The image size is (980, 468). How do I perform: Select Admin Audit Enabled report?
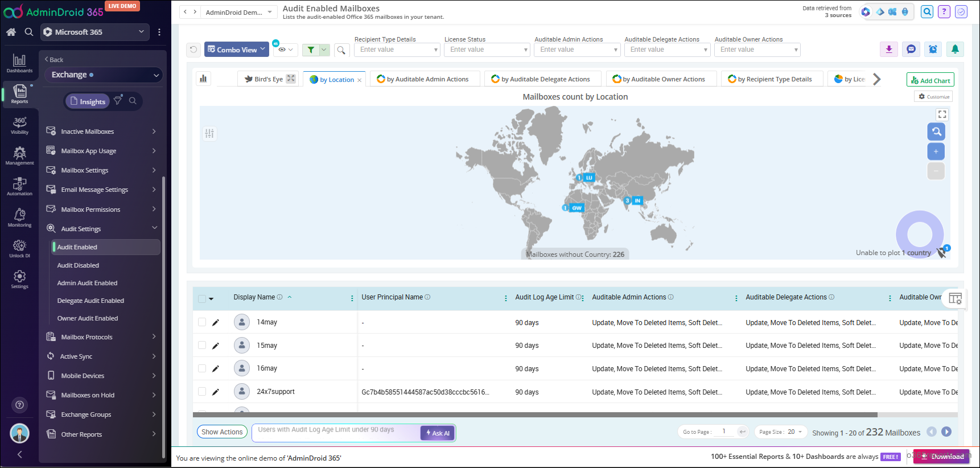tap(87, 283)
